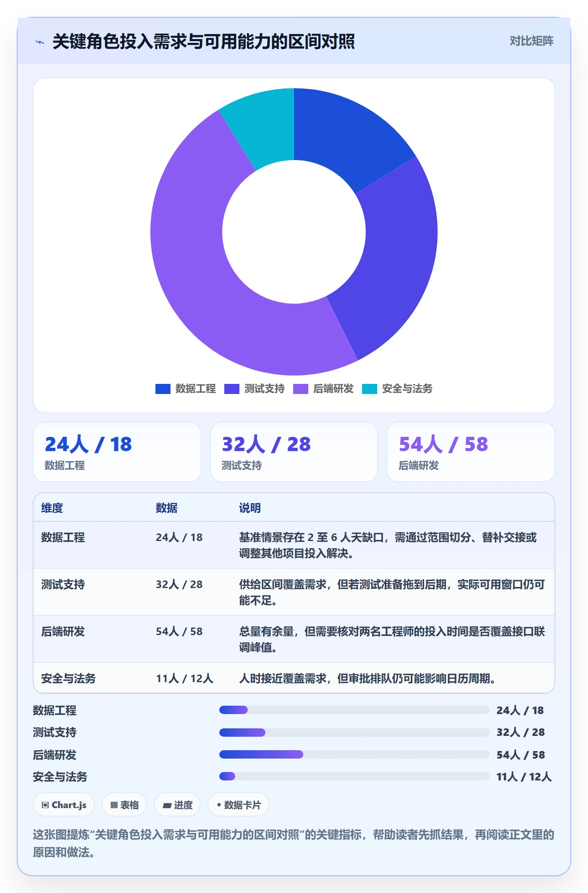Click the 24人 / 18 table cell
Screen dimensions: 588x893
pyautogui.click(x=179, y=537)
